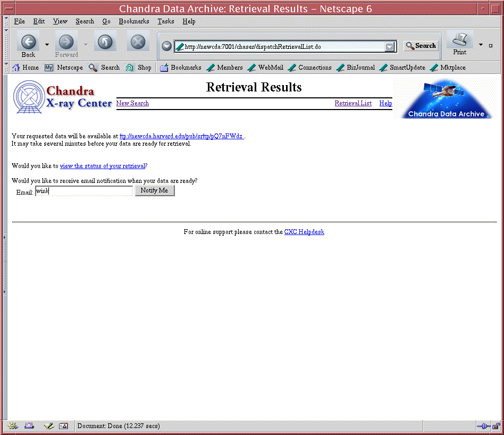Open the Composer icon in status bar
Image resolution: width=504 pixels, height=435 pixels.
(49, 426)
